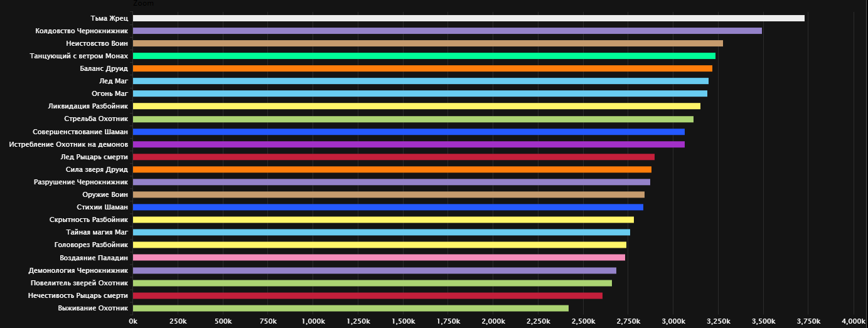
Task: Select the "500k" axis tick
Action: (223, 321)
